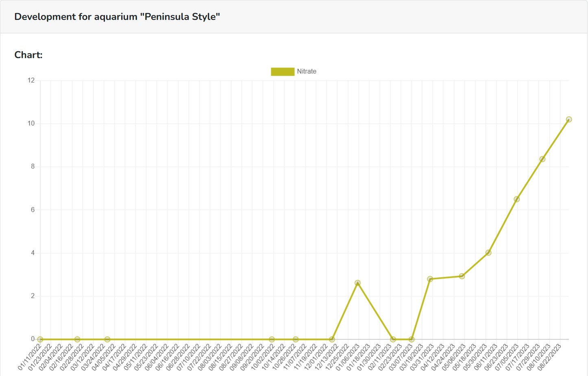
Task: Click the Nitrate legend color swatch
Action: 282,72
